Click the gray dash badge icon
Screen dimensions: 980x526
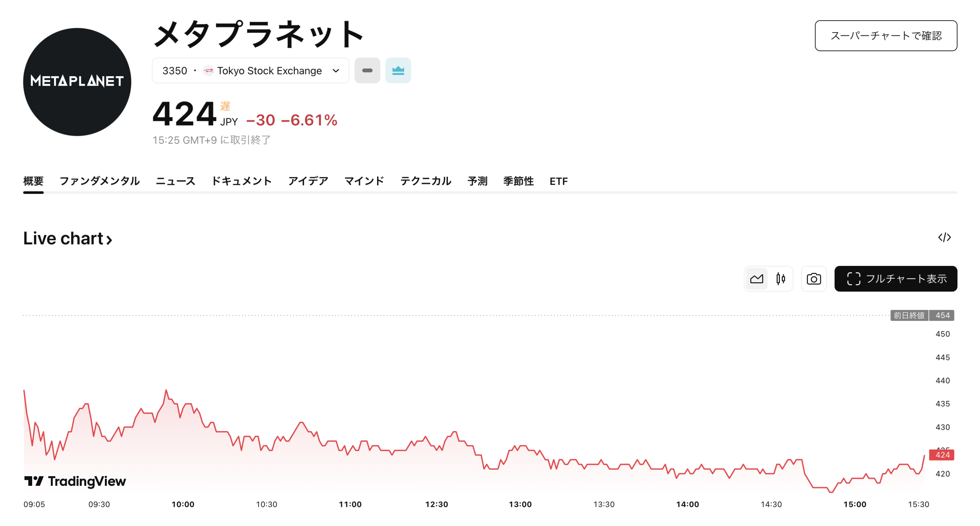click(367, 70)
